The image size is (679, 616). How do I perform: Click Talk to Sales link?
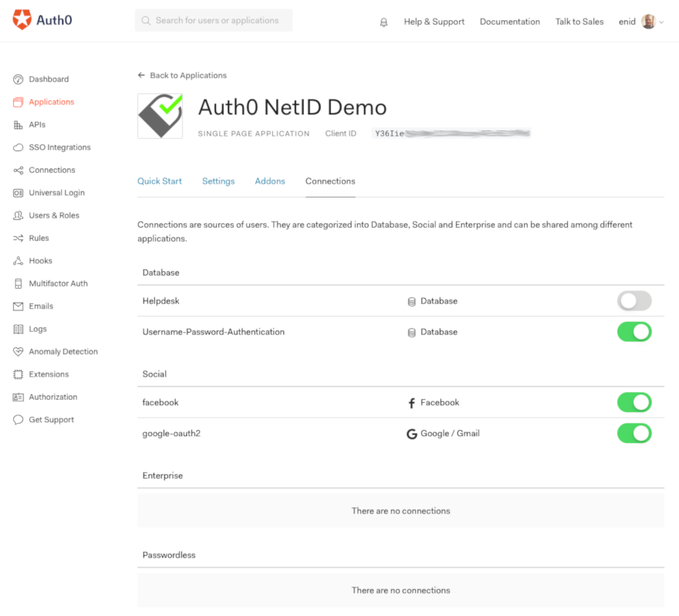[x=579, y=22]
